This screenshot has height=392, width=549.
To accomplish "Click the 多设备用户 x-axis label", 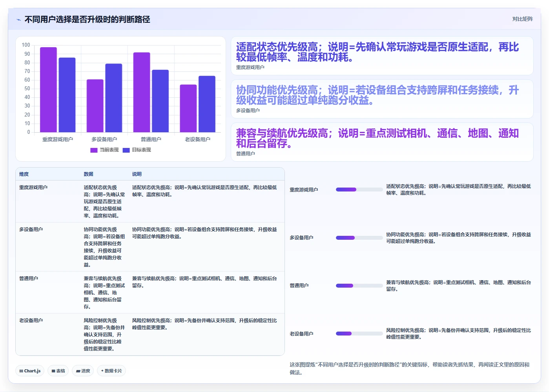I will tap(104, 139).
